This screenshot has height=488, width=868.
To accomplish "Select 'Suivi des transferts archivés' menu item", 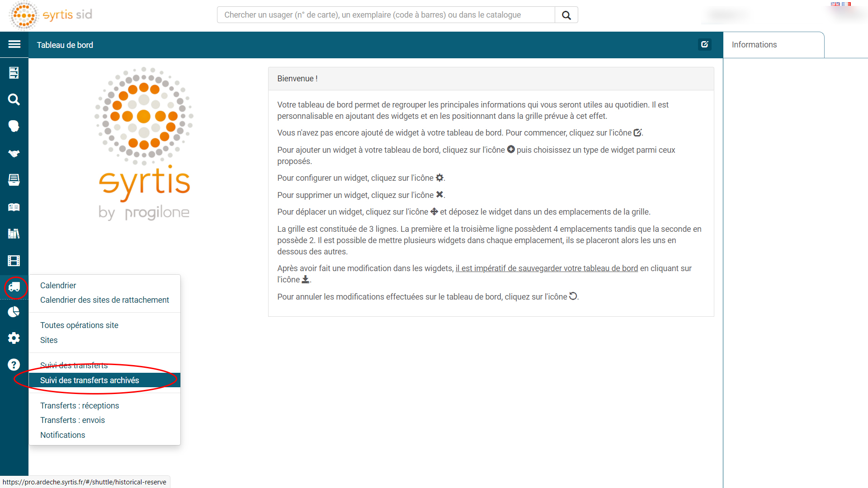I will [90, 380].
